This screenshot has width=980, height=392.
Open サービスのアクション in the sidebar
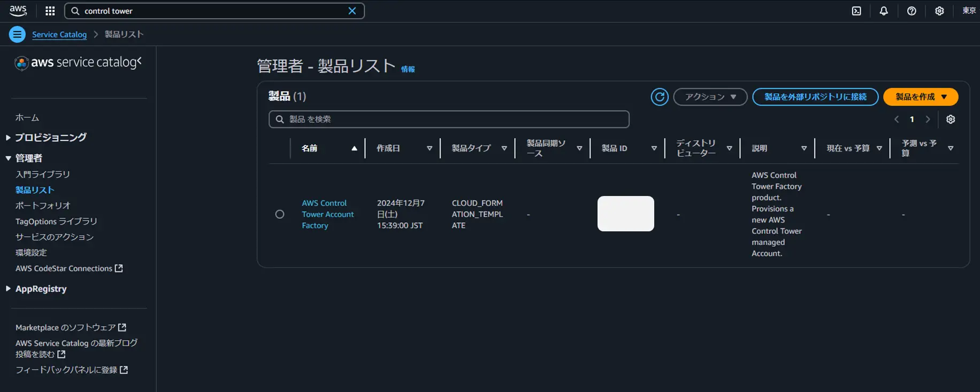(x=55, y=237)
